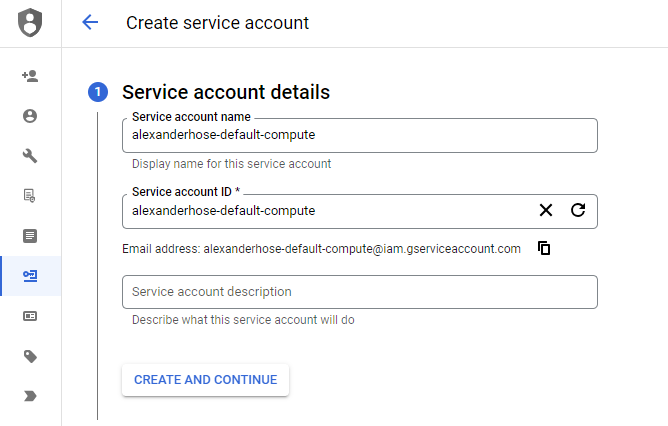
Task: Go back using the blue arrow
Action: [x=90, y=22]
